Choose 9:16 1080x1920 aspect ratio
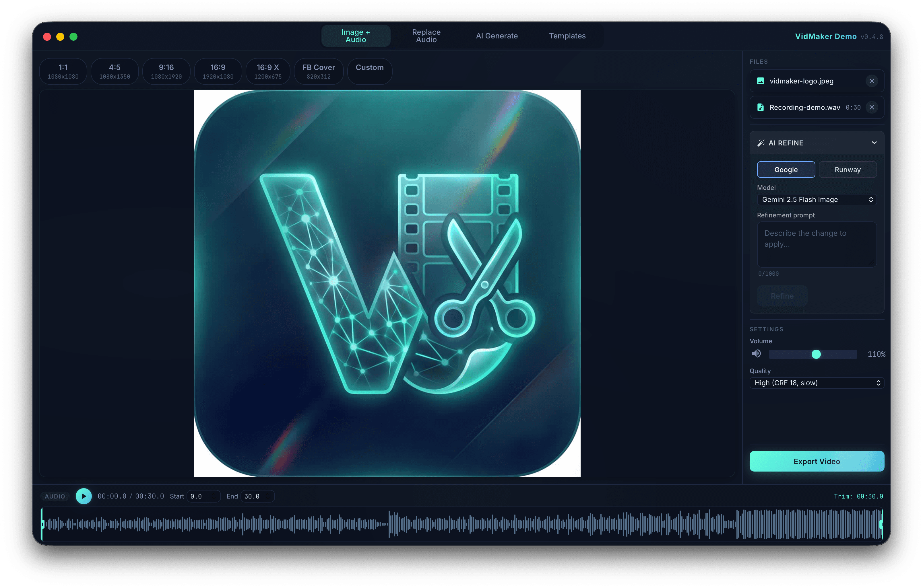The height and width of the screenshot is (588, 923). [166, 71]
